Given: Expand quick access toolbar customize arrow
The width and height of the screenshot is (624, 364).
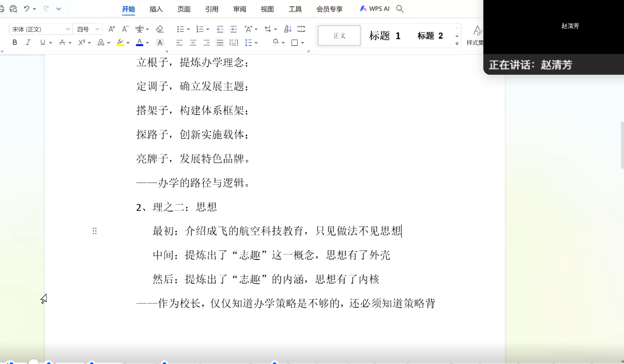Looking at the screenshot, I should tap(59, 8).
